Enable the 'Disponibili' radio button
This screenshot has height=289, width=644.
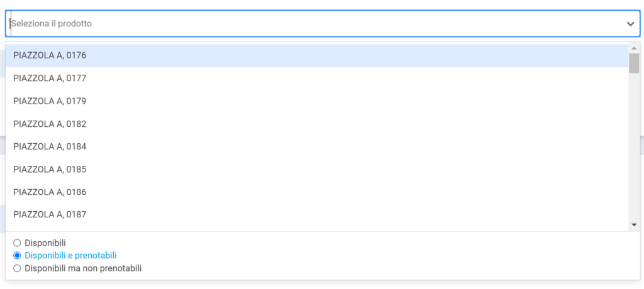tap(17, 243)
